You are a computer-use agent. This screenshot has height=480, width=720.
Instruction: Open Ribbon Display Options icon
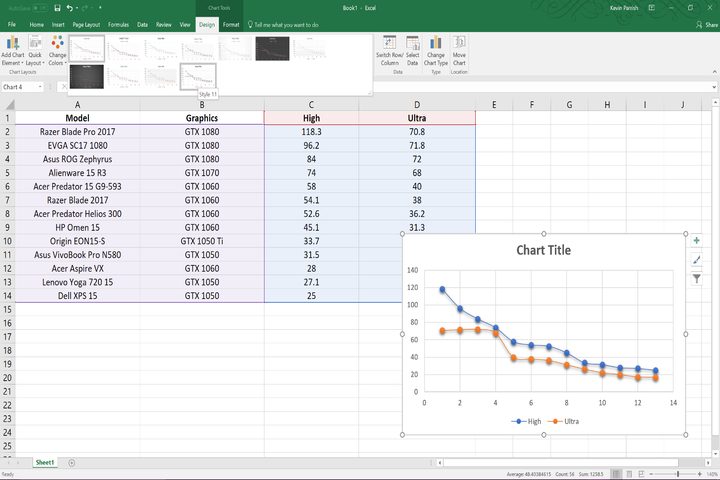pos(651,8)
